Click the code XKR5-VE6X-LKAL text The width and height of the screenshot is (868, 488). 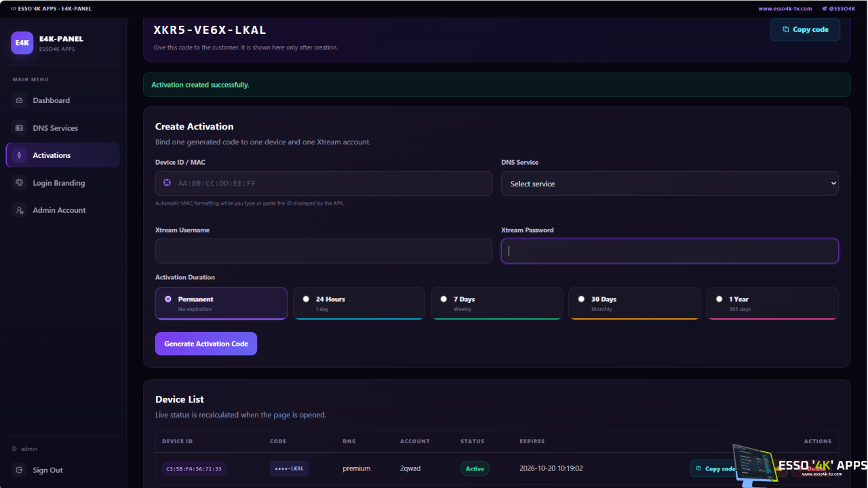click(210, 30)
